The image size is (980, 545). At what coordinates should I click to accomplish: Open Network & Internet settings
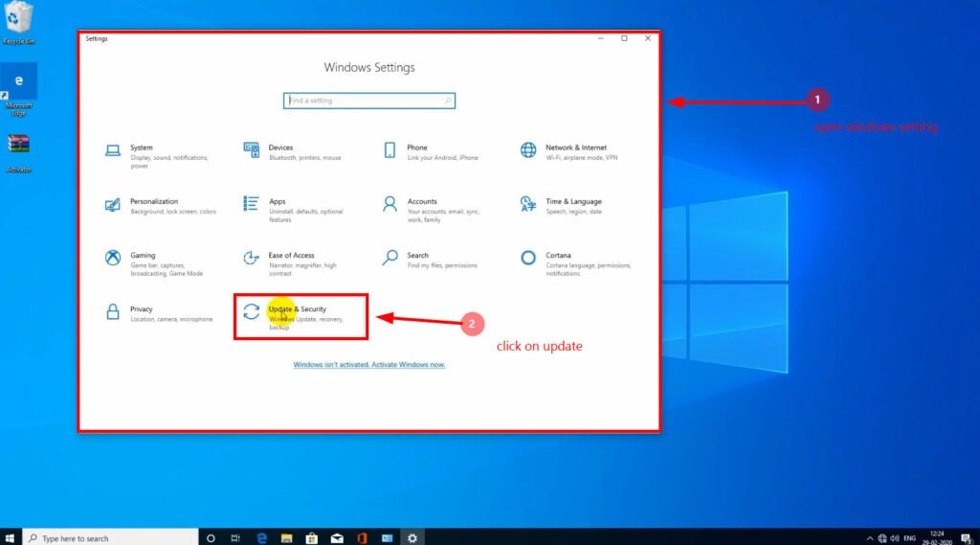(569, 152)
